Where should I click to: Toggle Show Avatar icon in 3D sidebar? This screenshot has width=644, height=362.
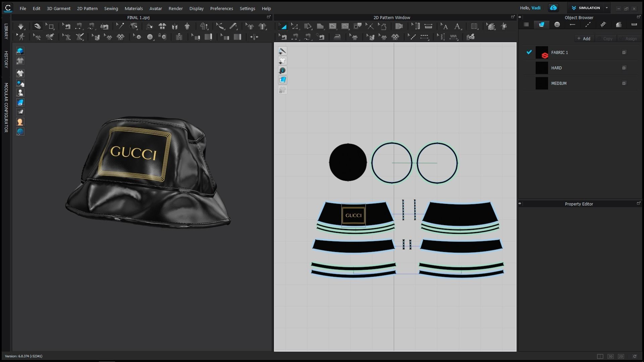pyautogui.click(x=20, y=93)
